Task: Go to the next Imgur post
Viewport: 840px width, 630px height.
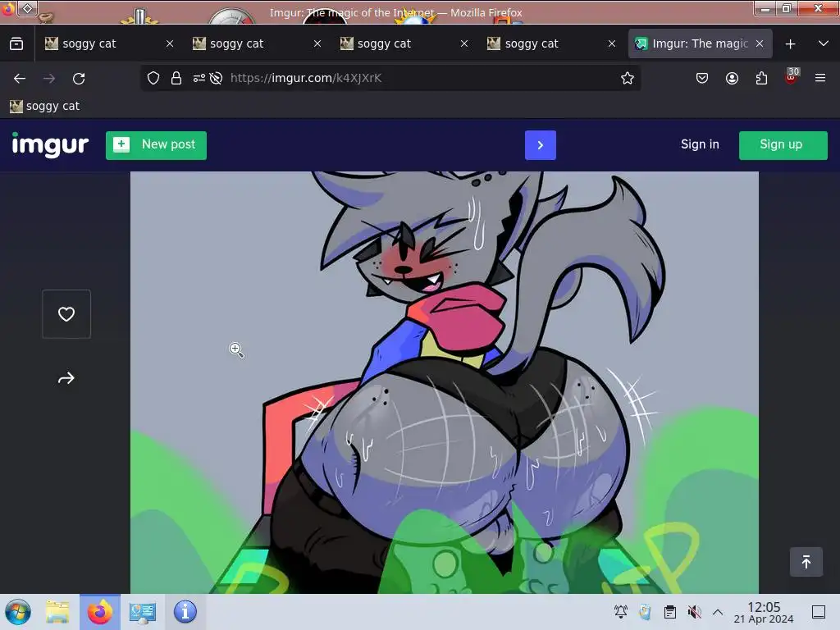Action: point(540,145)
